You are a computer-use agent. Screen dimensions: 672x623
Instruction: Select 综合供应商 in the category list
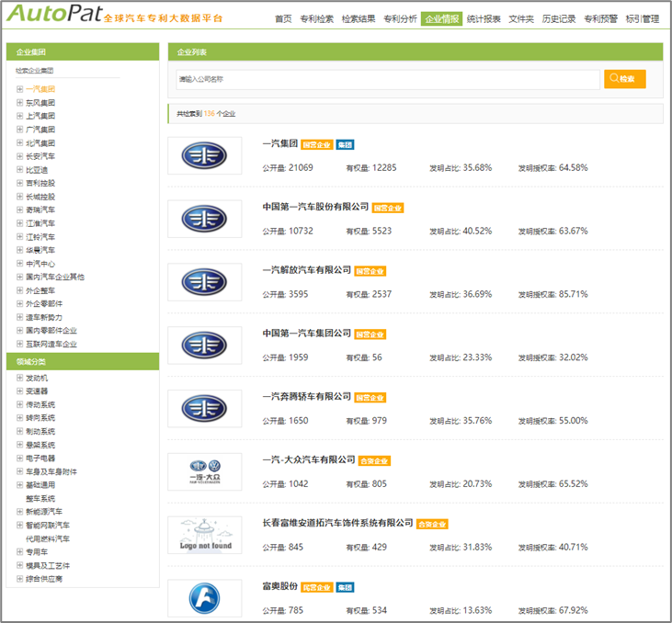(44, 579)
